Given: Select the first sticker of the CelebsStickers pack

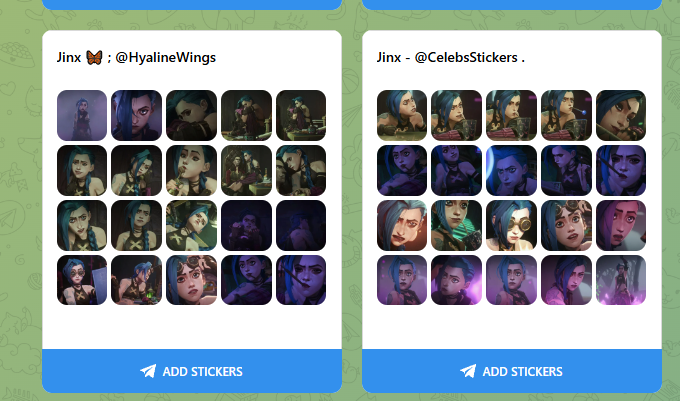Looking at the screenshot, I should coord(402,115).
